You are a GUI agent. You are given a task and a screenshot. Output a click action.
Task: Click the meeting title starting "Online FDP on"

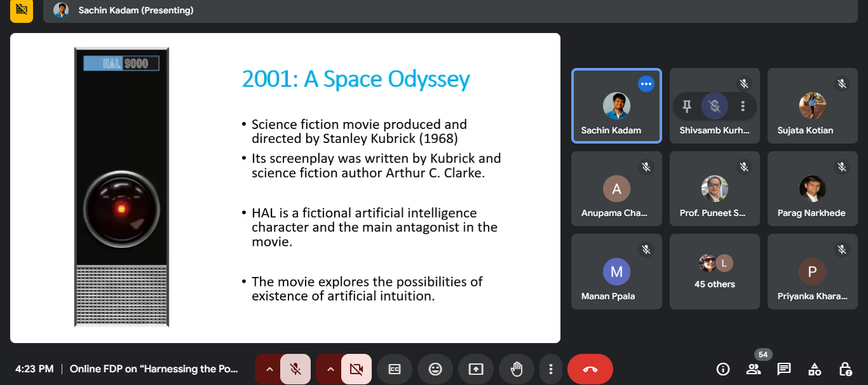(154, 369)
